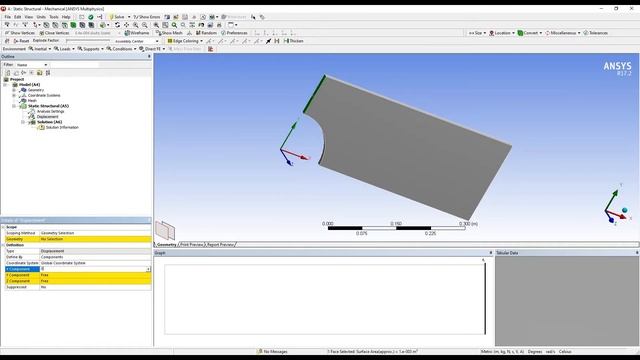Screen dimensions: 640x360
Task: Click the Rotate view tool icon
Action: pyautogui.click(x=117, y=25)
